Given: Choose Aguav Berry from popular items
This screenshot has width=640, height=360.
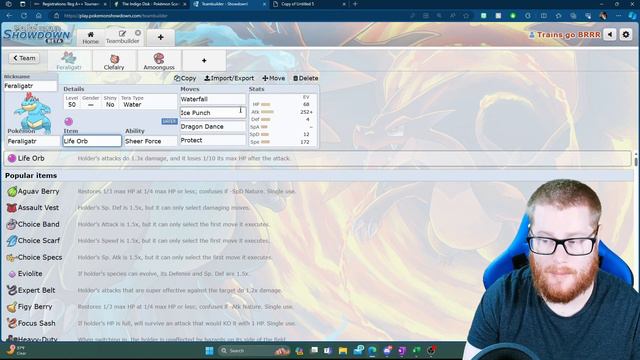Looking at the screenshot, I should tap(317, 191).
